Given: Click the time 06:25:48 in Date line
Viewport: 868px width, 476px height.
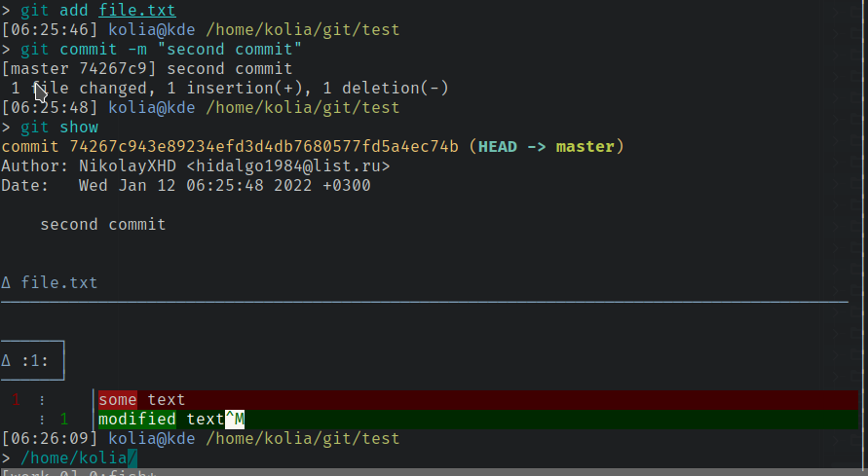Looking at the screenshot, I should pyautogui.click(x=225, y=185).
